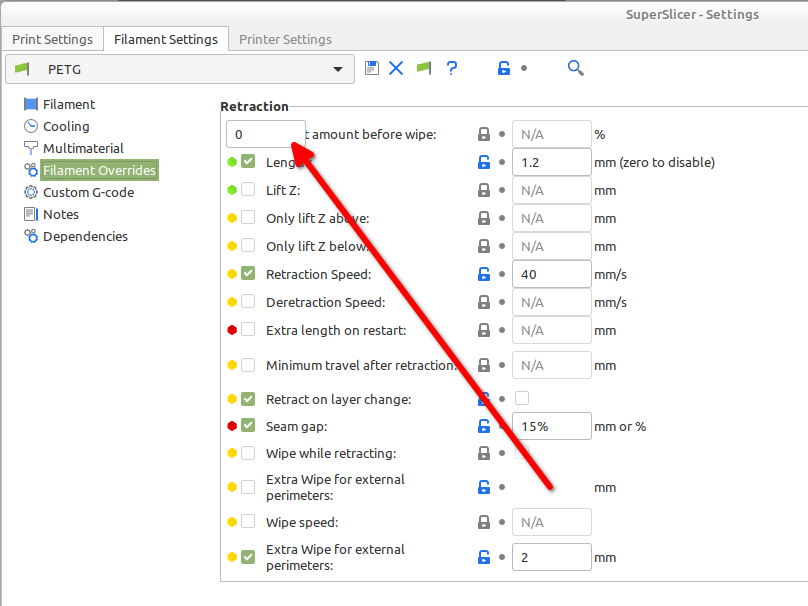Click the lock icon next to Retraction Speed

(483, 273)
